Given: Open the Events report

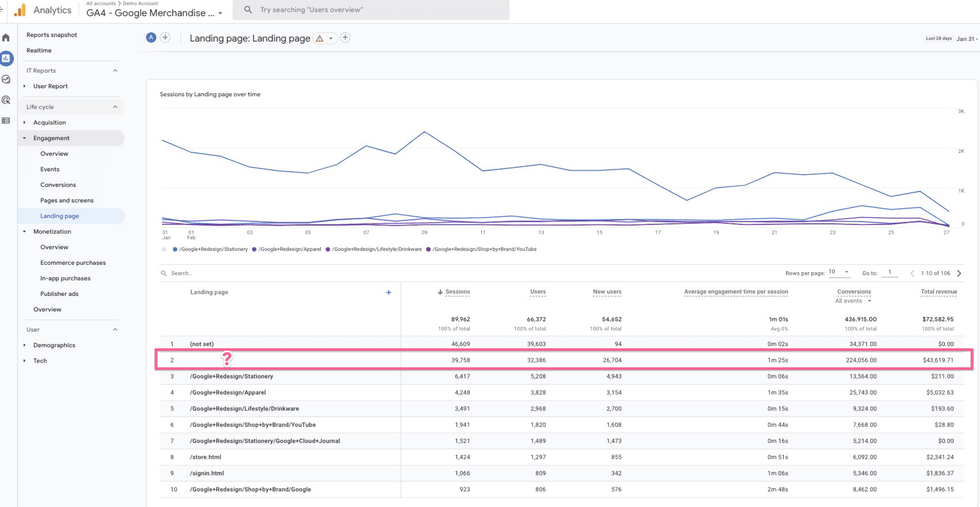Looking at the screenshot, I should click(50, 169).
